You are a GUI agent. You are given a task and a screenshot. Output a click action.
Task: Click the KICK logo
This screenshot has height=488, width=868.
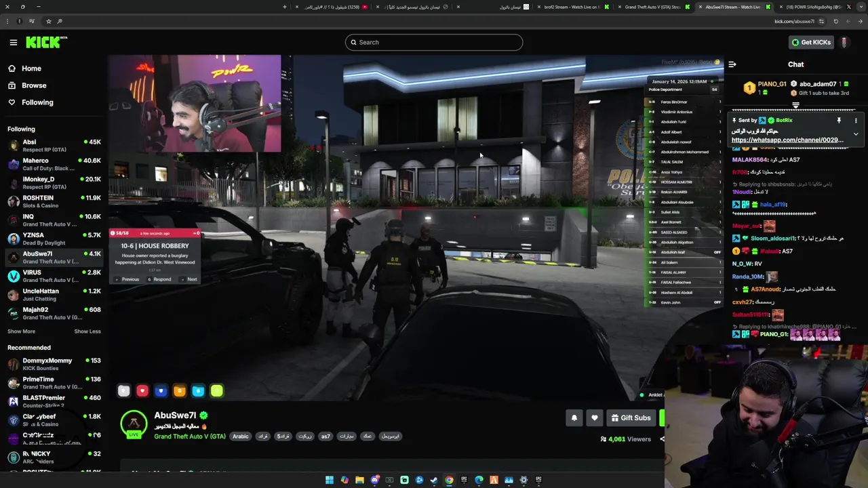coord(46,42)
